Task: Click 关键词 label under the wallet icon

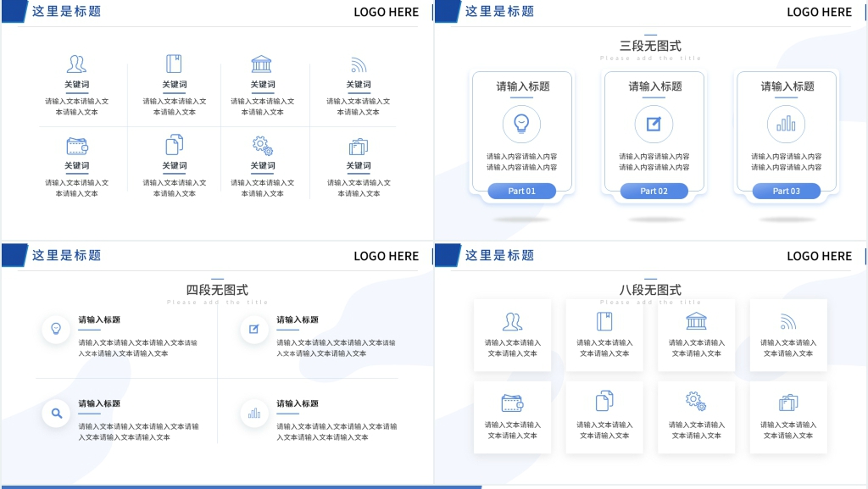Action: point(76,166)
